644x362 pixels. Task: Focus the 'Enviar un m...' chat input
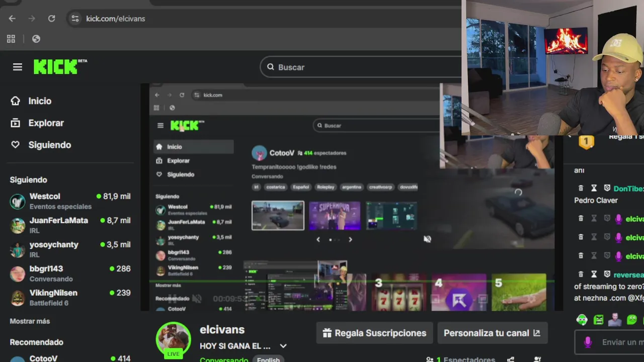click(x=609, y=342)
